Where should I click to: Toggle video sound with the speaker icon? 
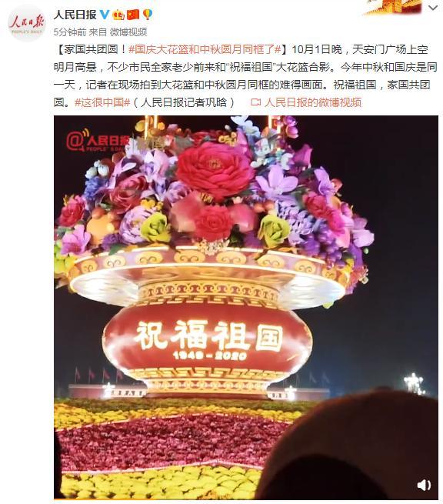click(424, 485)
